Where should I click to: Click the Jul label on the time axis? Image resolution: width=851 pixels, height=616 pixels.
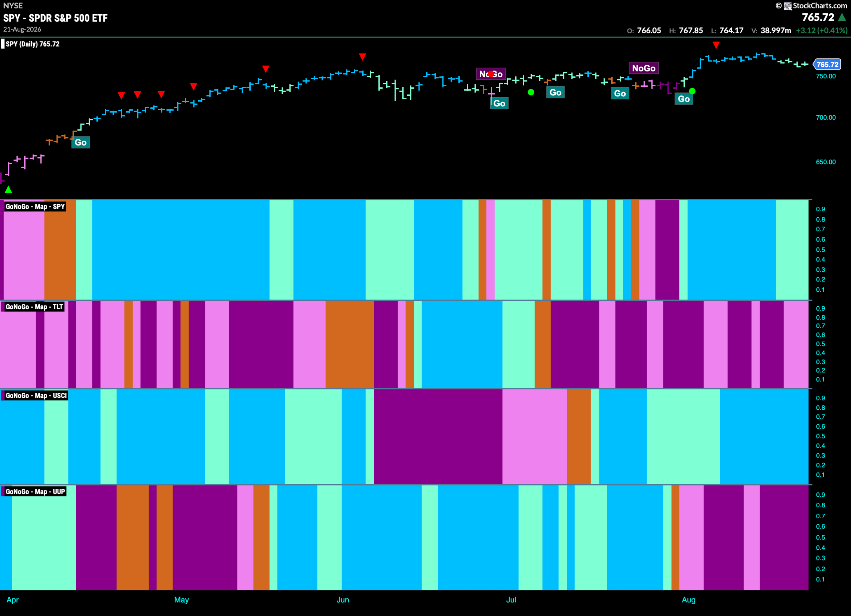[x=511, y=600]
